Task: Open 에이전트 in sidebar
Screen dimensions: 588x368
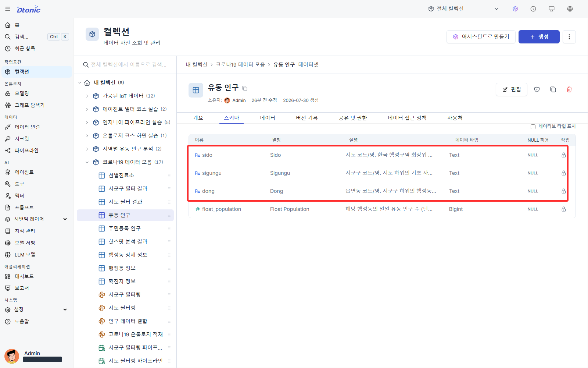Action: pos(37,172)
